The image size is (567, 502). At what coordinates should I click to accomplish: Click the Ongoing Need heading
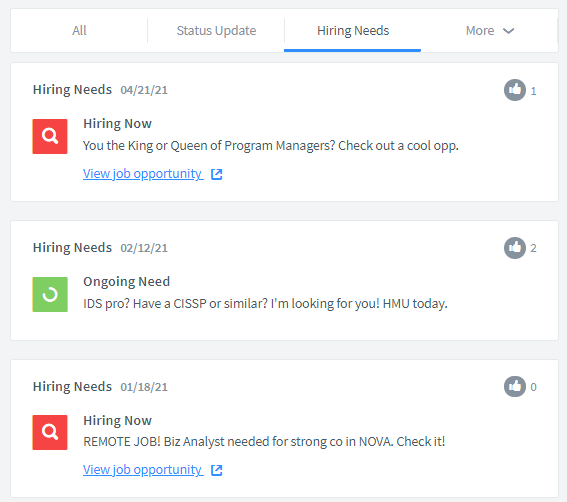coord(127,281)
